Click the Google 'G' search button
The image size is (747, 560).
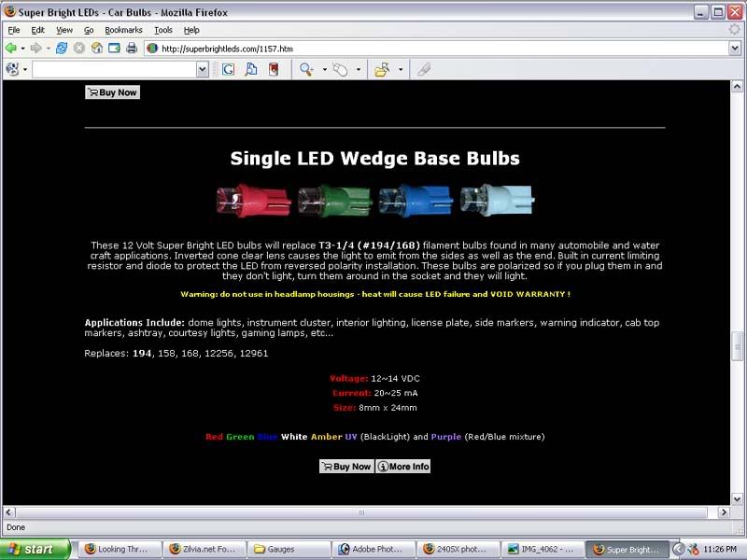point(228,69)
